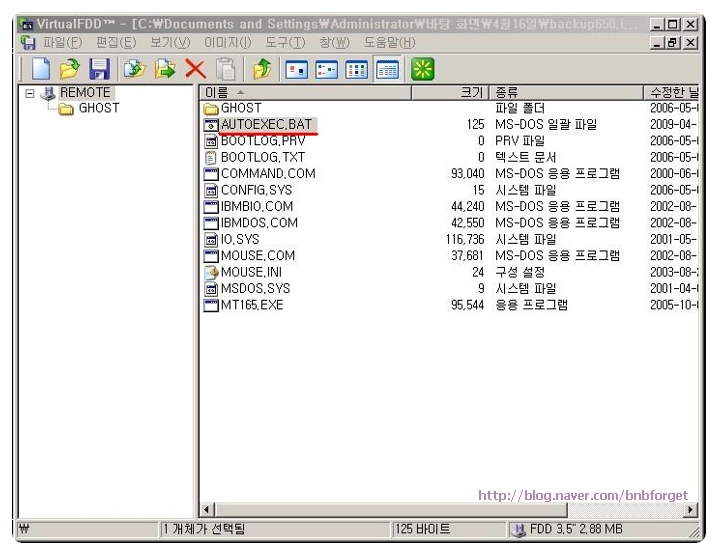Screen dimensions: 718x555
Task: Click the 116,736 size value
Action: (465, 239)
